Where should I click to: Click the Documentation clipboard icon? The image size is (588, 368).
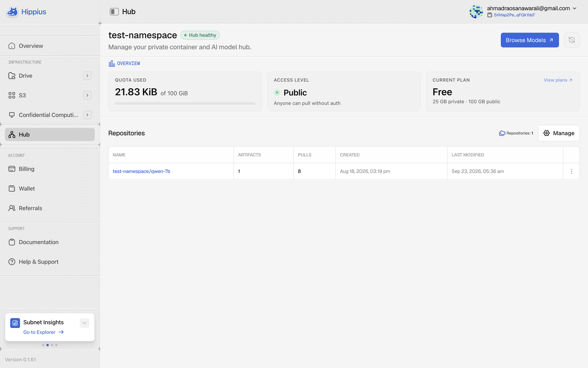coord(12,242)
